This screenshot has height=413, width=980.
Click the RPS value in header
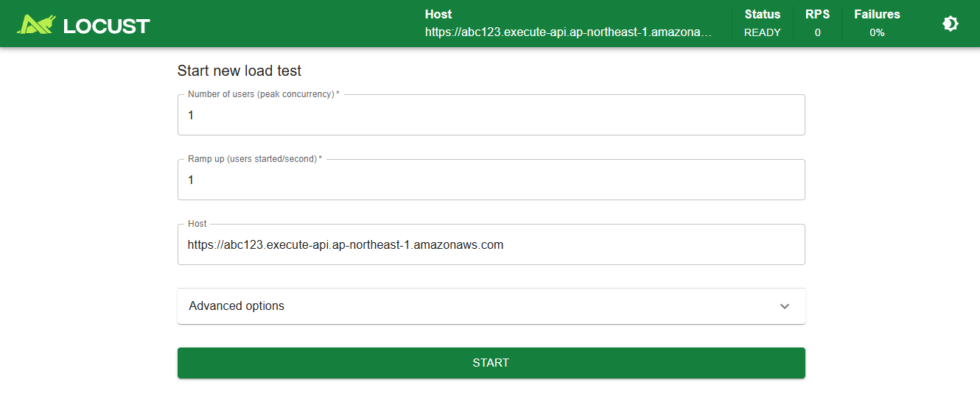[817, 32]
